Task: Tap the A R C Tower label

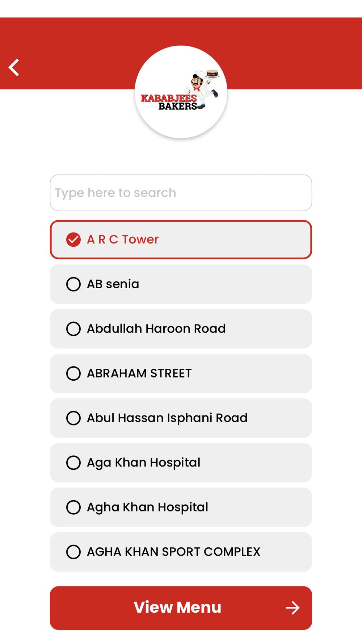Action: (123, 239)
